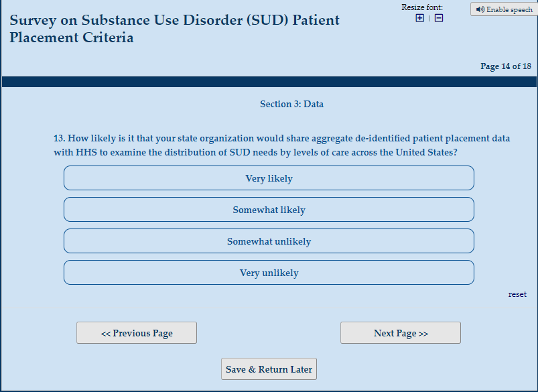Increase font size with the plus icon
The height and width of the screenshot is (392, 538).
coord(420,18)
